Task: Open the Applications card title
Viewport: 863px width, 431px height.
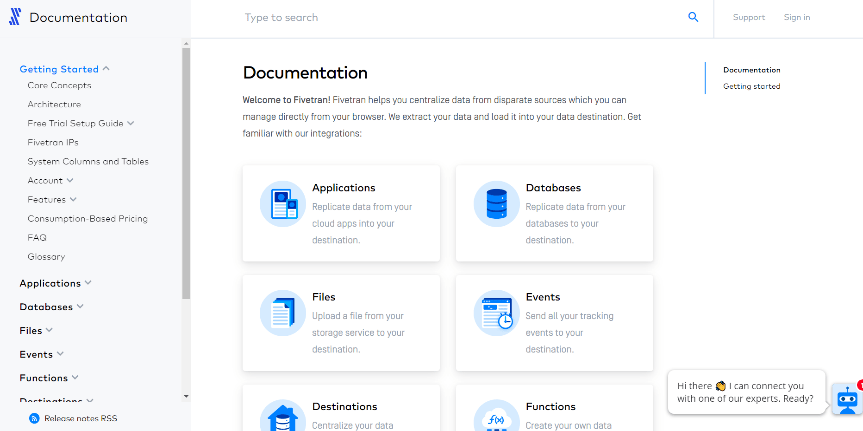Action: pyautogui.click(x=343, y=188)
